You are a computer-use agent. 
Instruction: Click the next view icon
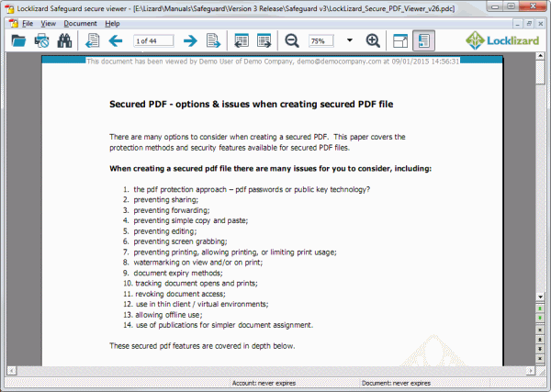pyautogui.click(x=264, y=40)
